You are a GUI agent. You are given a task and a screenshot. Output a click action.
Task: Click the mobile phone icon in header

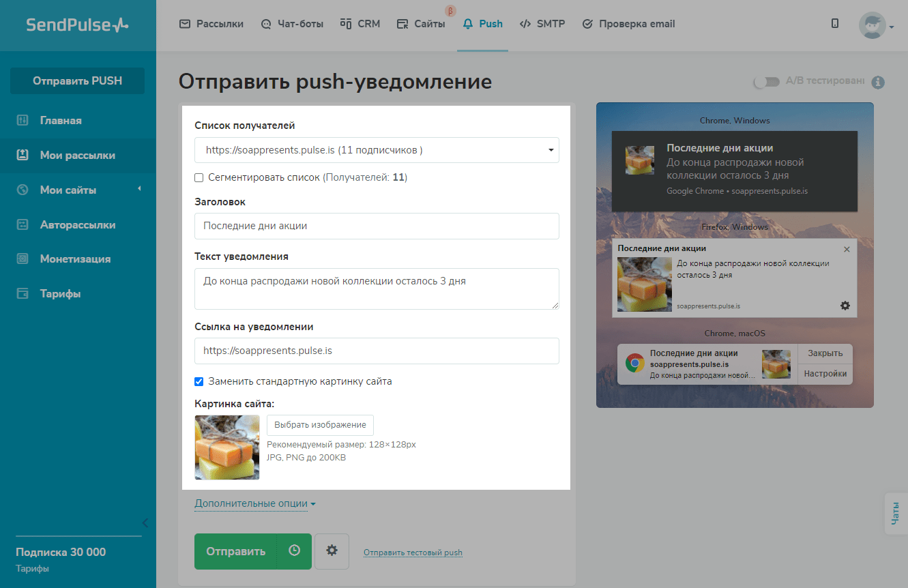(x=835, y=24)
